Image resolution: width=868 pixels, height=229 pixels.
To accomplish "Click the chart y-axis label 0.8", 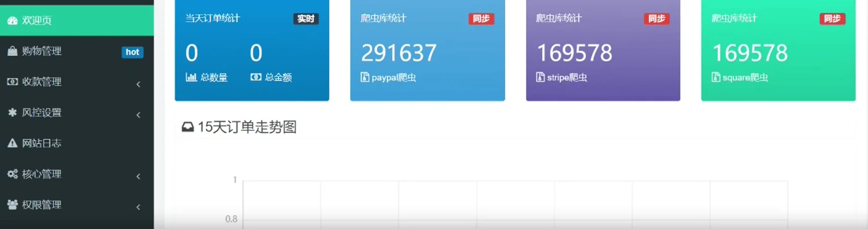I will [x=231, y=219].
